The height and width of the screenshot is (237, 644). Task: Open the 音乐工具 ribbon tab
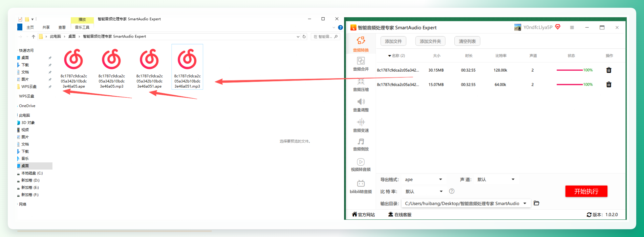(82, 27)
